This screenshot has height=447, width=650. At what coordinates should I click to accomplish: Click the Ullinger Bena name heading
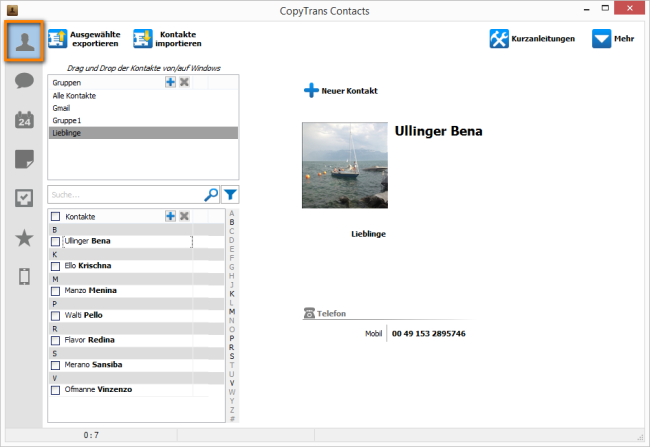439,131
